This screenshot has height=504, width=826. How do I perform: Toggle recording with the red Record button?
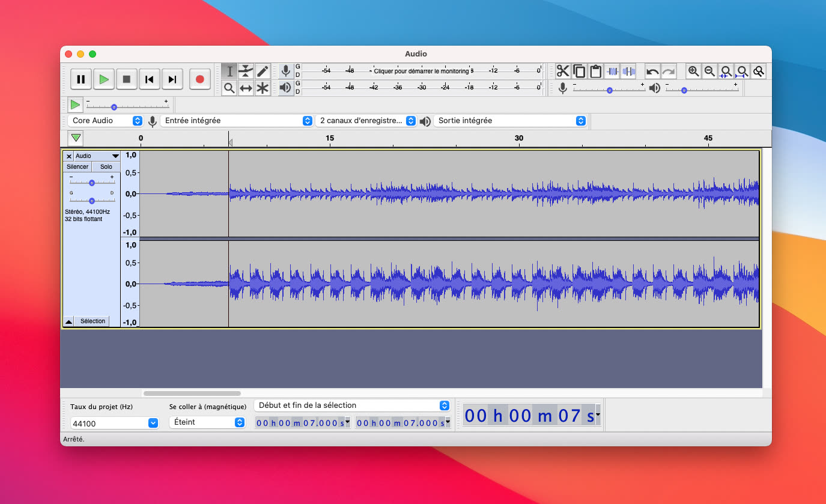200,79
